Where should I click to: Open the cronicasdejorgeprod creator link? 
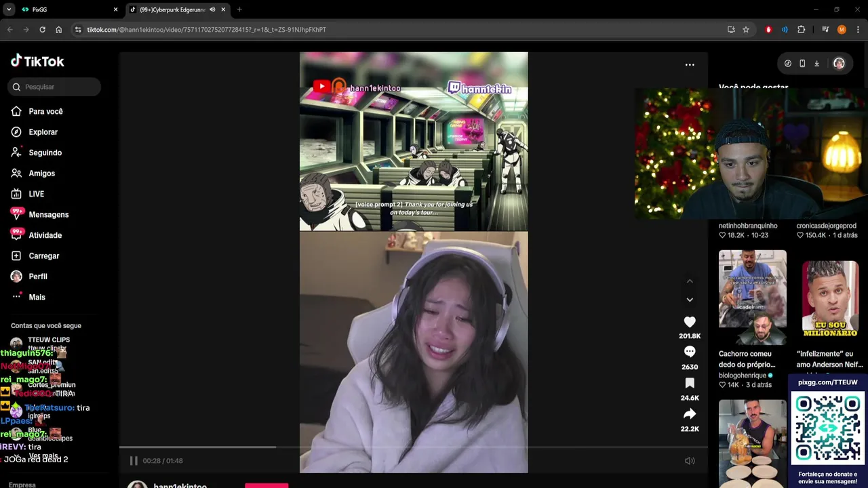click(827, 226)
